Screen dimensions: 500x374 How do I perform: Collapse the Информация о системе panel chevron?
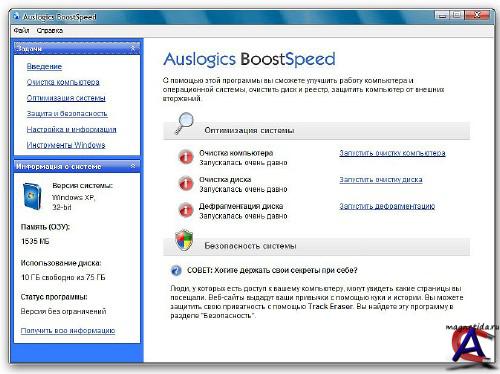(133, 166)
